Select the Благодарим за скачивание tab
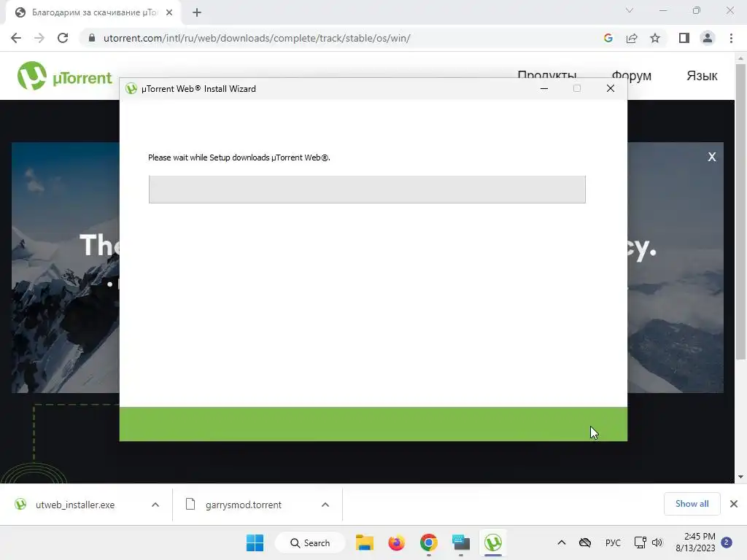747x560 pixels. (x=94, y=12)
